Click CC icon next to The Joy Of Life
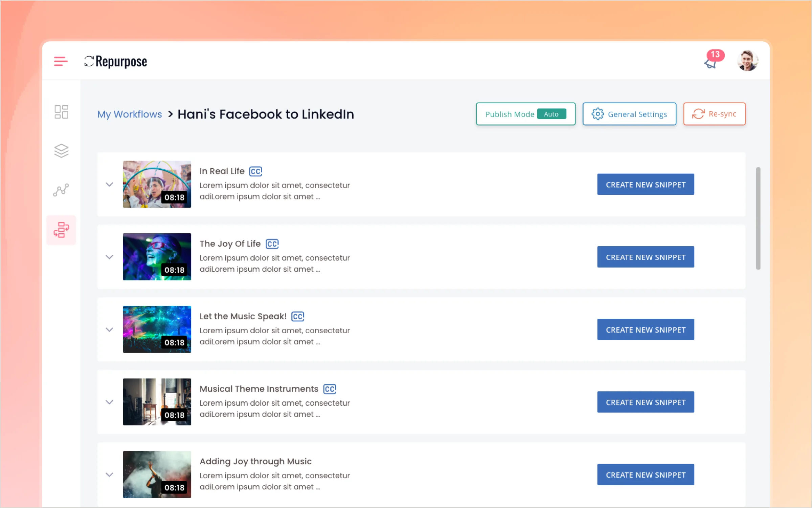This screenshot has height=508, width=812. pyautogui.click(x=272, y=244)
